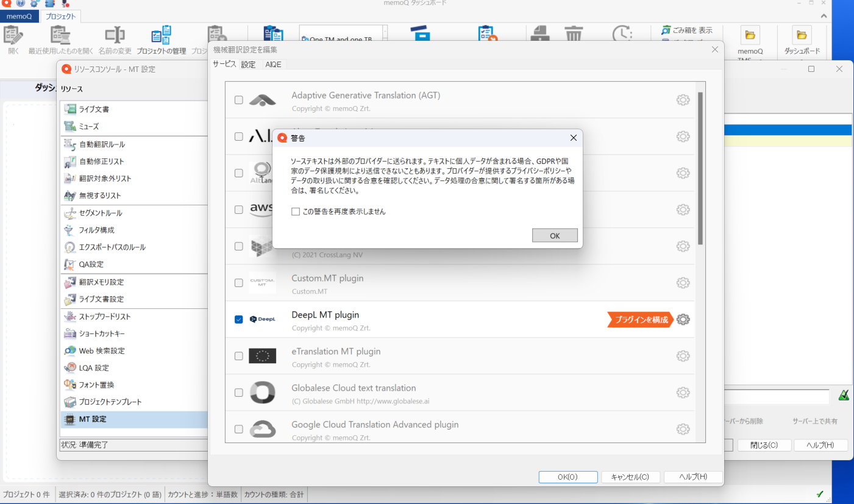
Task: Select 翻訳メモリ設定 resource type
Action: (x=134, y=282)
